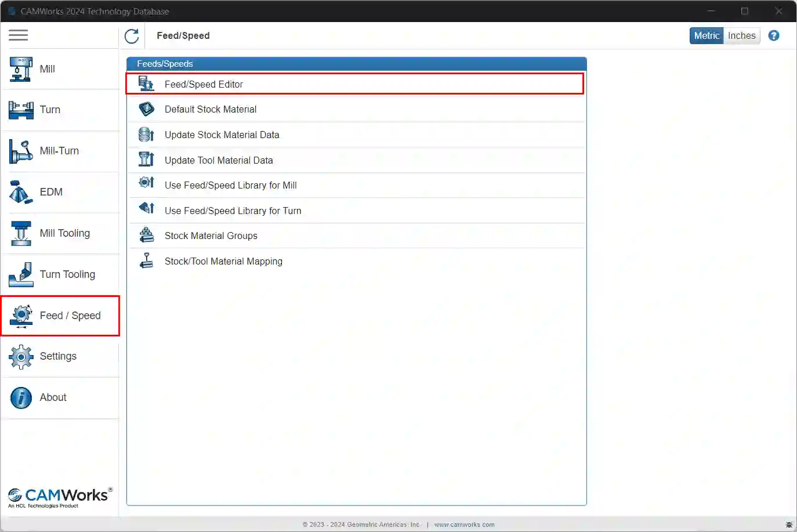Select Use Feed/Speed Library for Mill text
The width and height of the screenshot is (797, 532).
231,185
